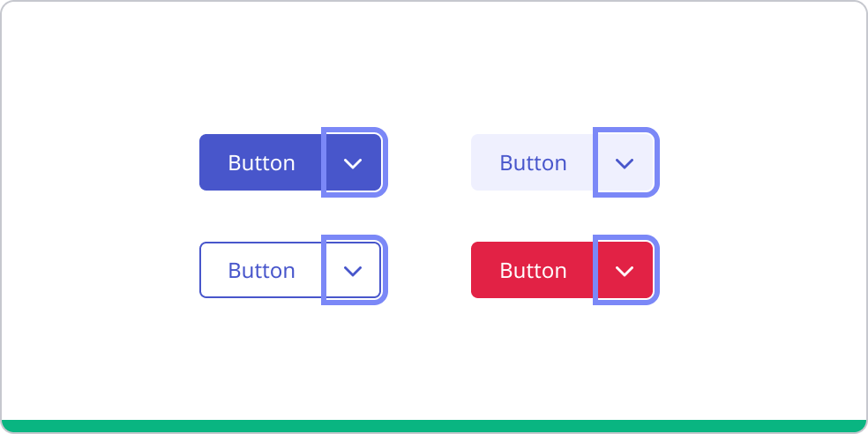Toggle the focused arrow segment of blue button
The height and width of the screenshot is (434, 868).
(x=354, y=162)
